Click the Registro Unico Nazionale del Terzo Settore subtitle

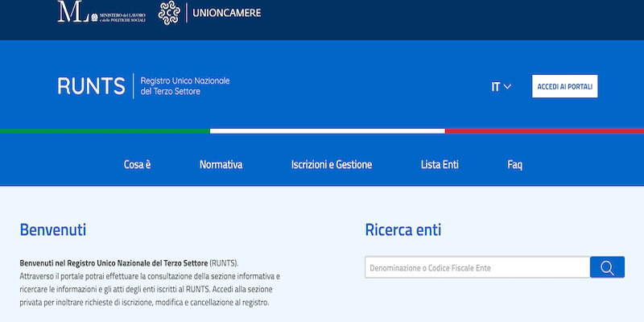click(x=185, y=86)
